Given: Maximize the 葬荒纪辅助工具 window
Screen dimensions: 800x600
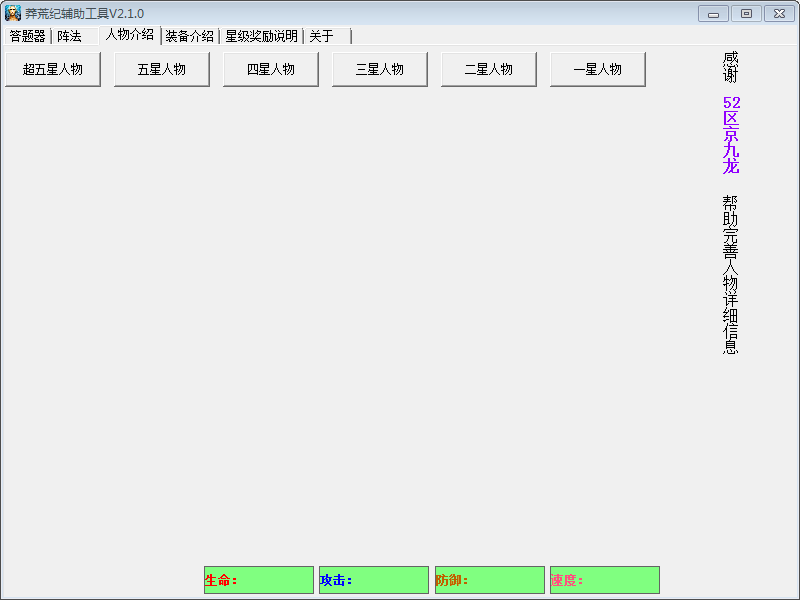Looking at the screenshot, I should 745,13.
